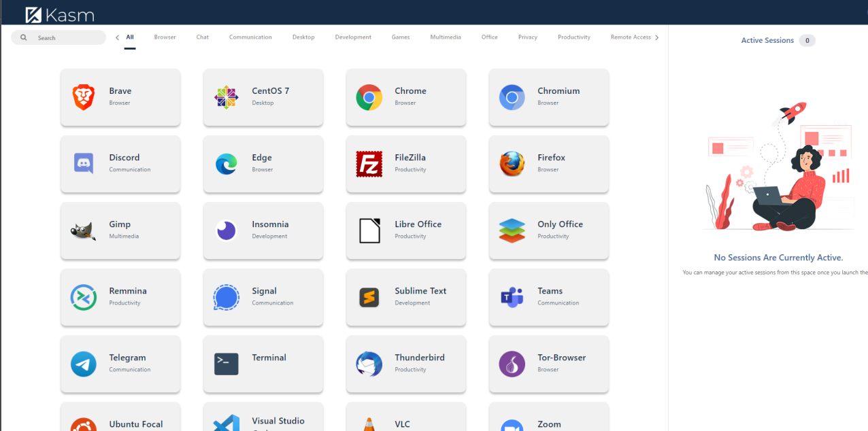This screenshot has width=868, height=431.
Task: Switch to the Multimedia tab
Action: pos(446,37)
